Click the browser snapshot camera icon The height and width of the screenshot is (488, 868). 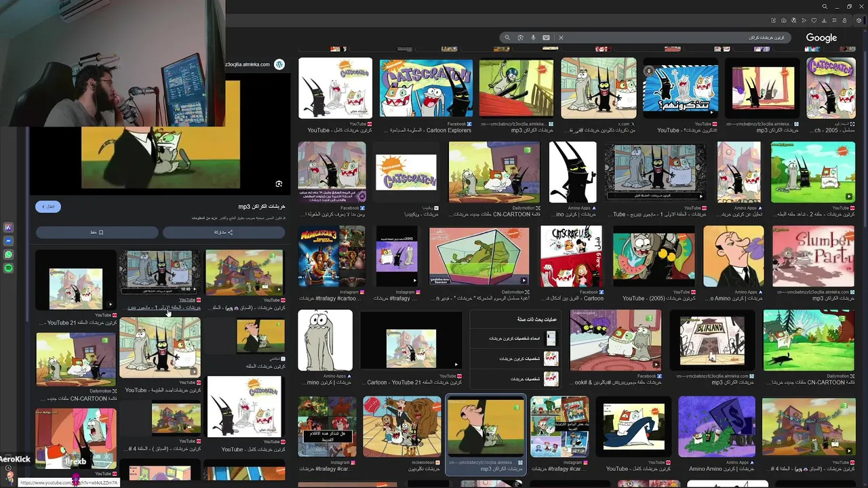[783, 20]
